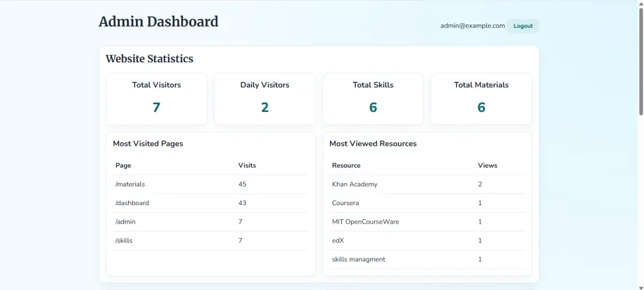Click the Admin Dashboard heading
The height and width of the screenshot is (290, 644).
[x=158, y=22]
